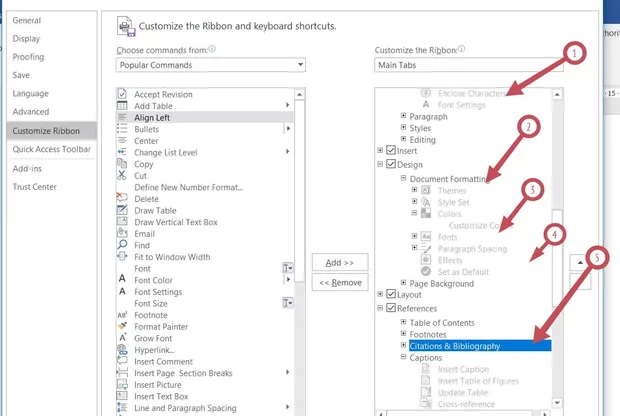620x416 pixels.
Task: Expand the Page Background group
Action: coord(403,282)
